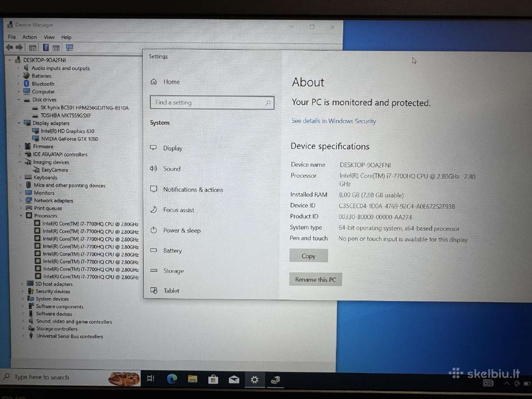Click the Rename this PC button
This screenshot has width=532, height=399.
(x=316, y=279)
